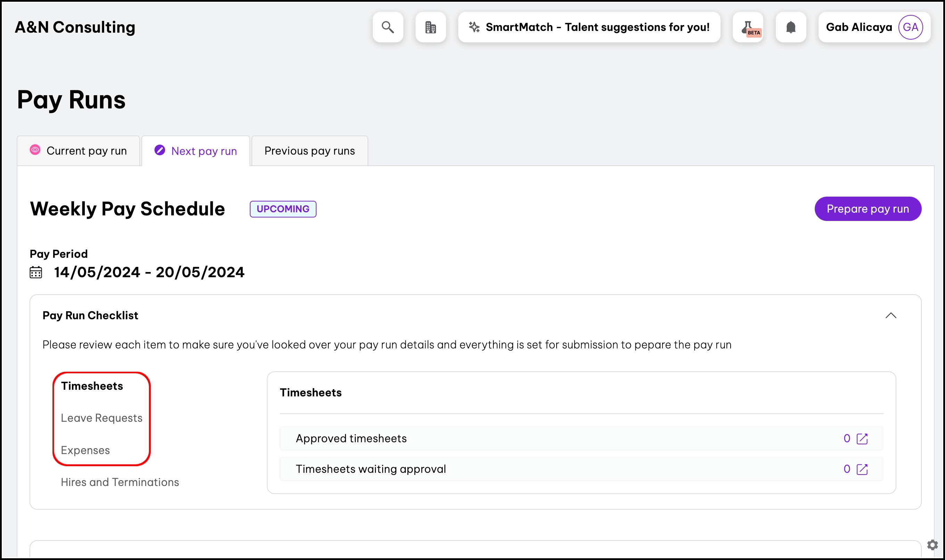Open Approved timesheets external link icon
This screenshot has width=945, height=560.
point(862,438)
